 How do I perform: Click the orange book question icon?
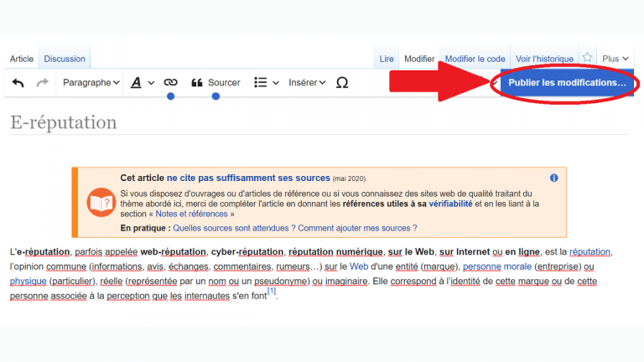[99, 202]
